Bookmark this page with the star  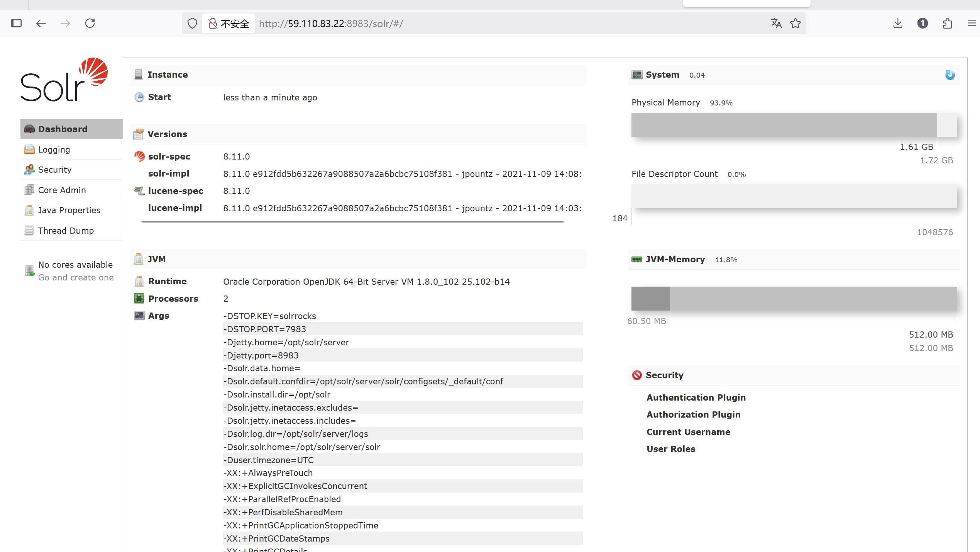[795, 24]
